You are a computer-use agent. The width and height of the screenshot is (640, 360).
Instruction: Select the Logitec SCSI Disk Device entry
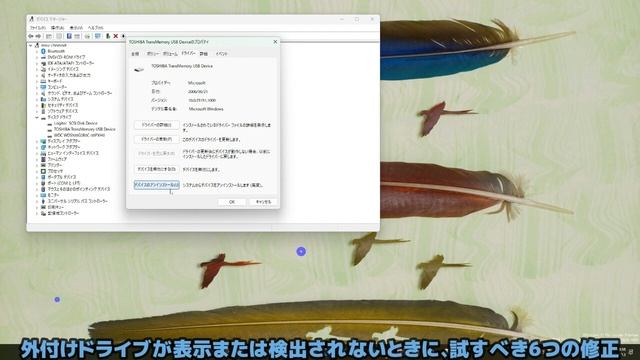point(76,123)
